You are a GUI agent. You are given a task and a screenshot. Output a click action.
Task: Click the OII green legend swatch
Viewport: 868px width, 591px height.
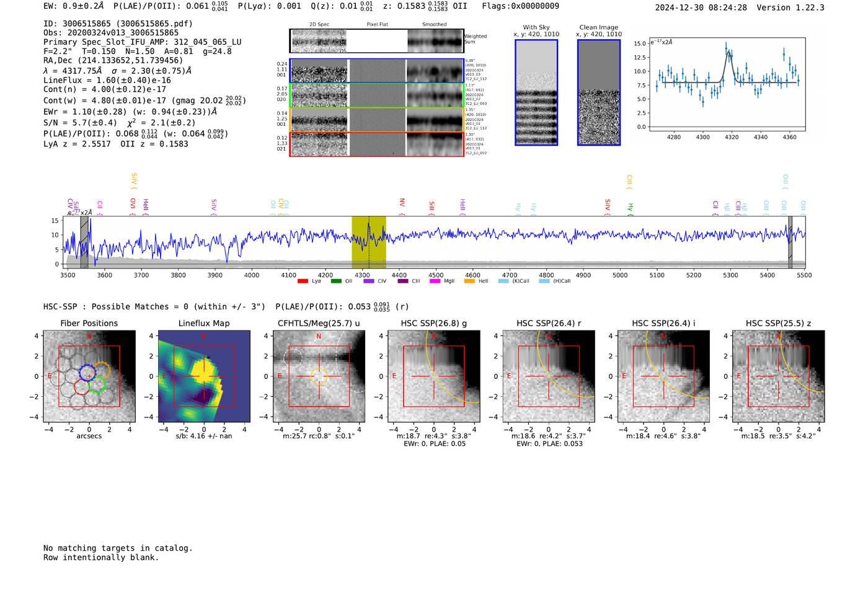pyautogui.click(x=336, y=282)
